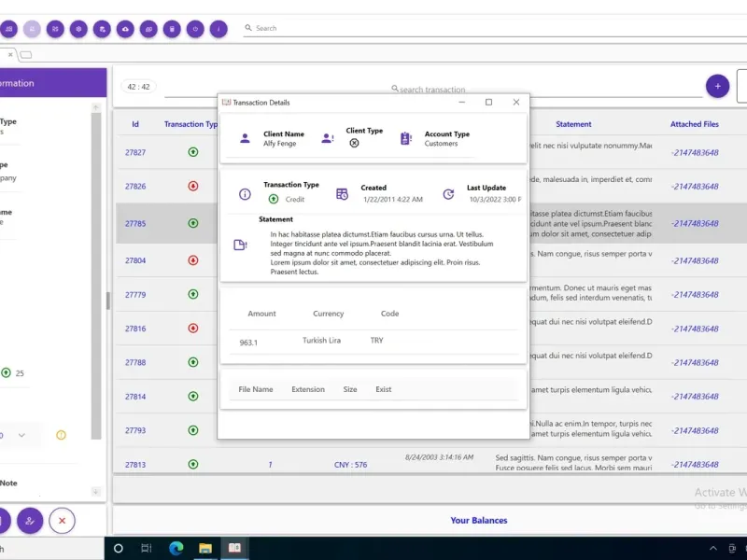This screenshot has height=560, width=747.
Task: Focus the top Search field
Action: 496,29
